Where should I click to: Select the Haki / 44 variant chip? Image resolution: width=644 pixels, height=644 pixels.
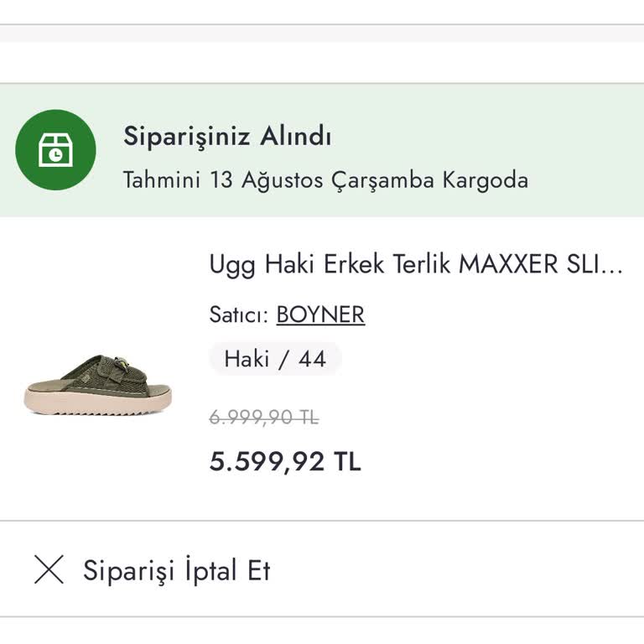275,359
